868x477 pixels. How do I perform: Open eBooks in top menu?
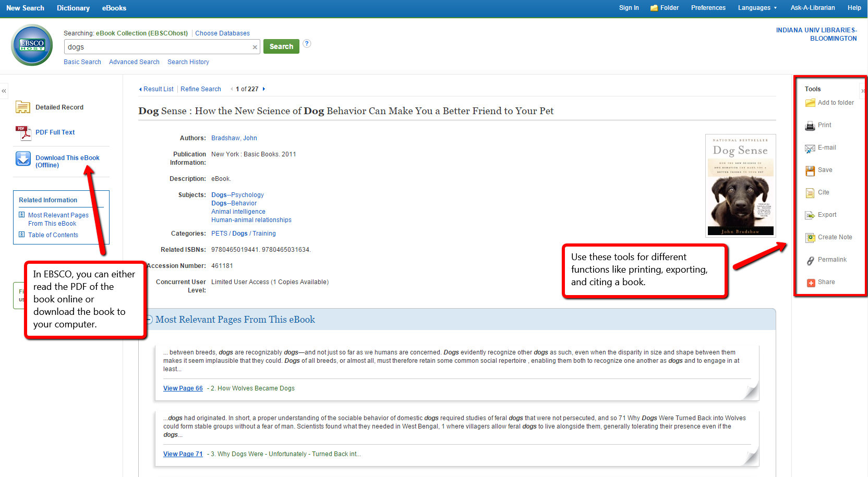point(114,8)
